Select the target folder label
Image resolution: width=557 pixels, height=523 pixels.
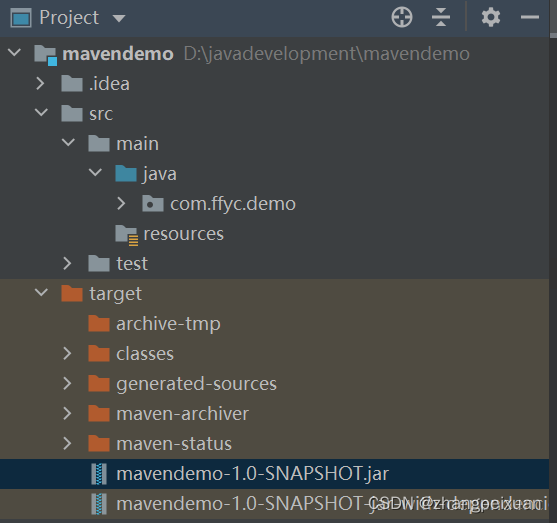click(x=115, y=295)
